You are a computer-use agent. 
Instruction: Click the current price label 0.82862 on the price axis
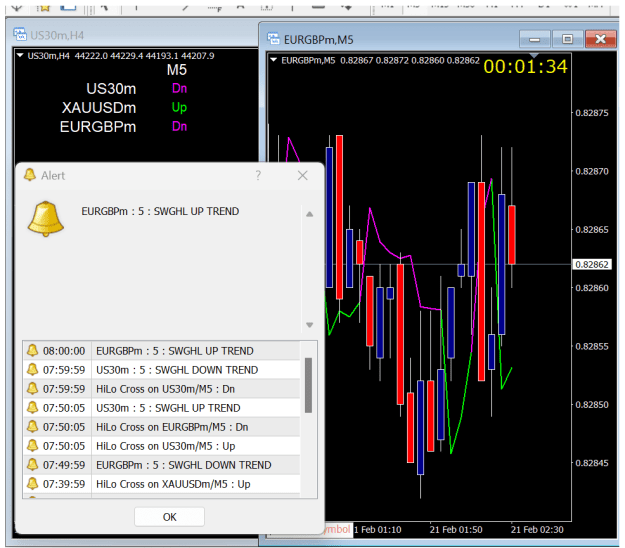tap(592, 265)
